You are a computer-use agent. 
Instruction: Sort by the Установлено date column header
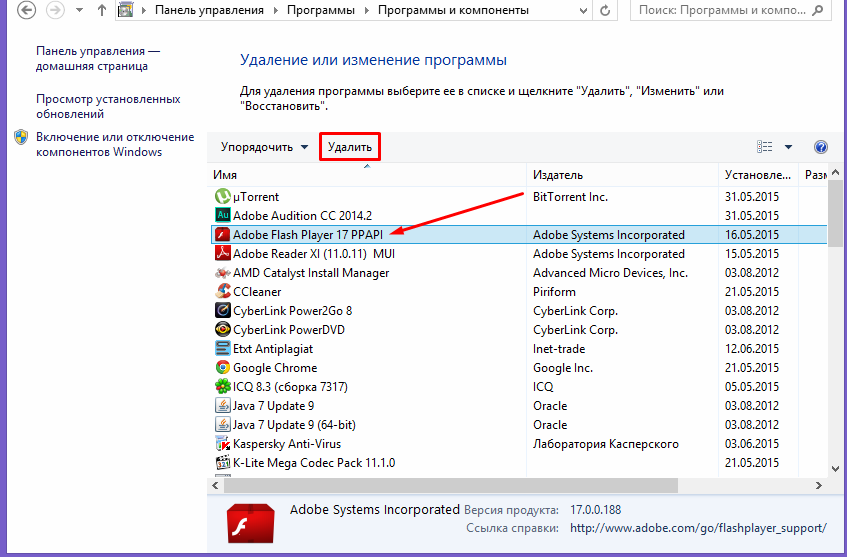pos(758,175)
